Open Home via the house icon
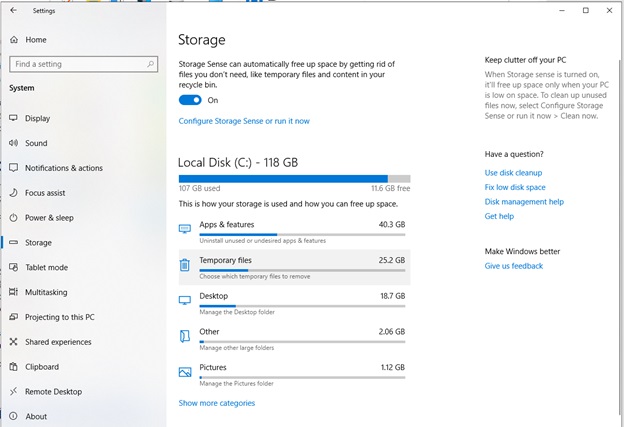Image resolution: width=624 pixels, height=427 pixels. coord(14,39)
